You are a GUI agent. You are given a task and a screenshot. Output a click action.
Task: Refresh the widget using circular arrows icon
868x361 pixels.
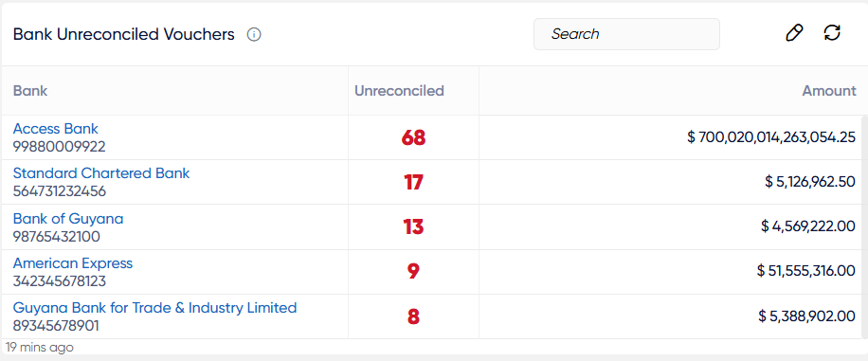(832, 32)
